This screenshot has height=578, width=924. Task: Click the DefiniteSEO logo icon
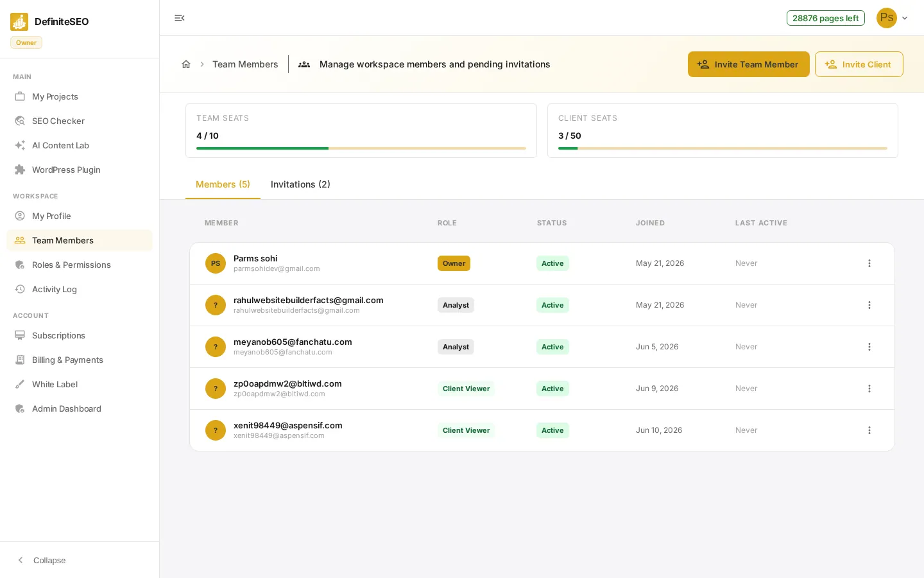(19, 22)
